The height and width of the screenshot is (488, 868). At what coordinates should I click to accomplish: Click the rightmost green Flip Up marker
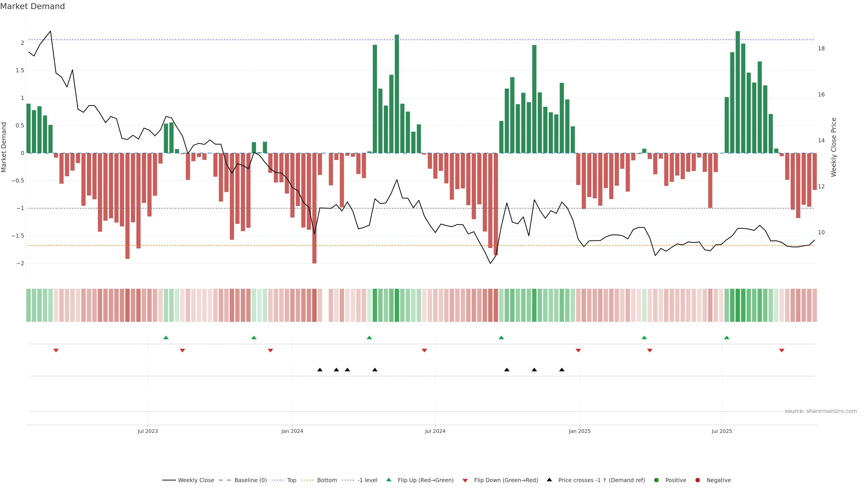[x=727, y=338]
